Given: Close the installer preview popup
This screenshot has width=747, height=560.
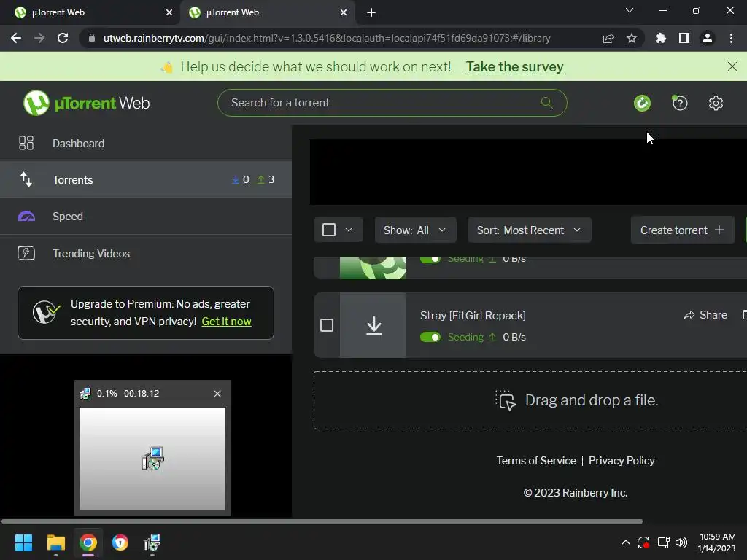Looking at the screenshot, I should coord(217,393).
